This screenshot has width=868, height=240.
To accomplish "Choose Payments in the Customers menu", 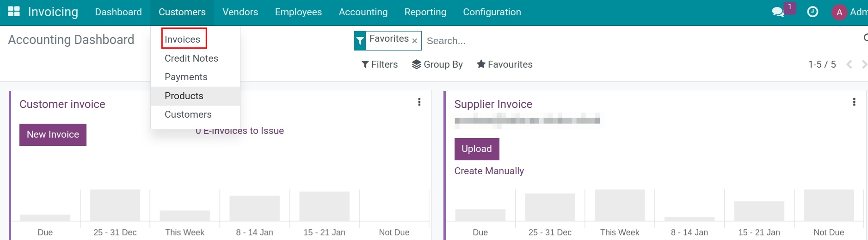I will click(186, 77).
